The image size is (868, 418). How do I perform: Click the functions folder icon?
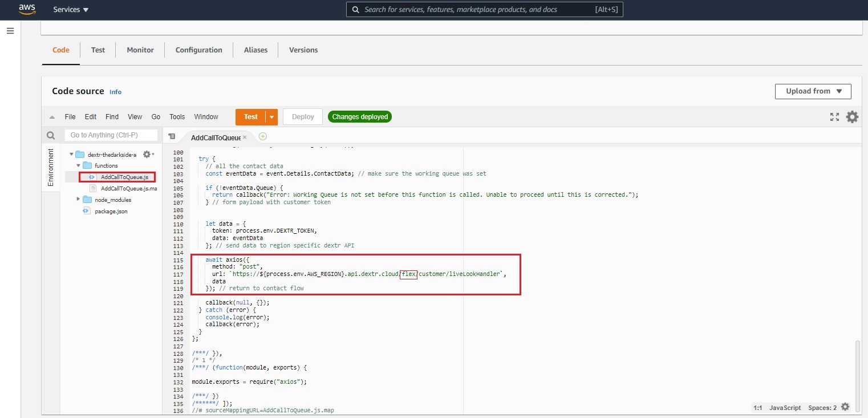[87, 165]
